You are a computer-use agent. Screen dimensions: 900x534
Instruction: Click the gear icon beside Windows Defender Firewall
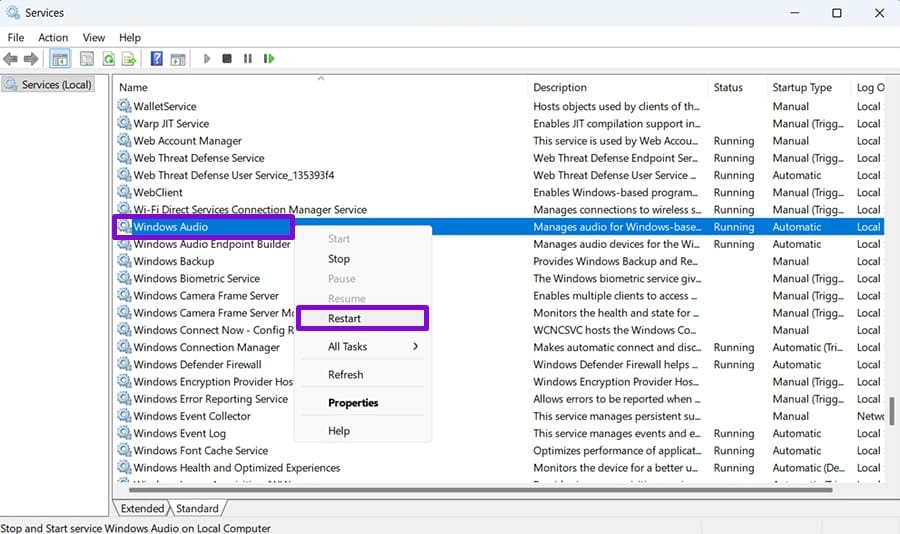coord(124,364)
